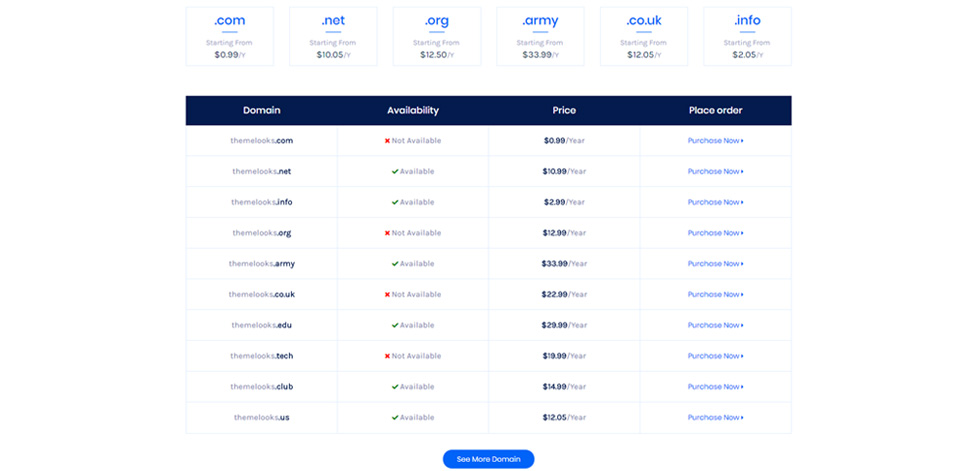This screenshot has height=471, width=980.
Task: Click the green check icon for themelooks.net
Action: [x=395, y=171]
